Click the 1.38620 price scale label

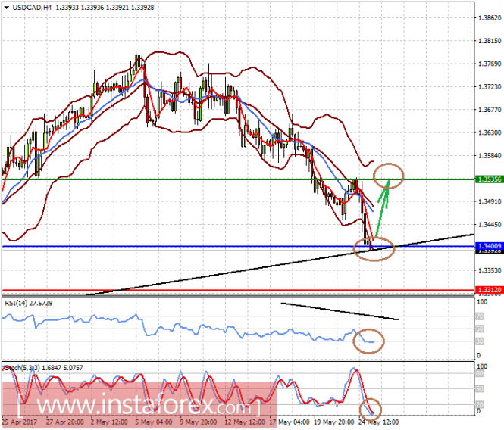490,18
